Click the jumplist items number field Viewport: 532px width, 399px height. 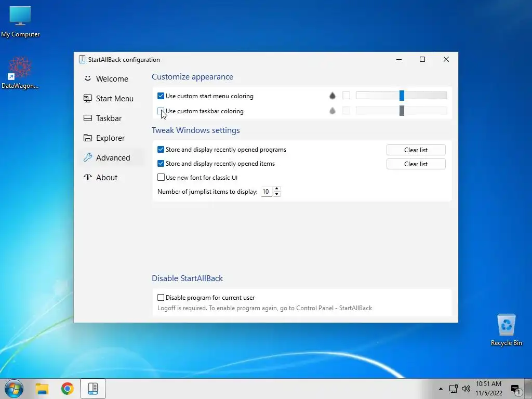267,192
